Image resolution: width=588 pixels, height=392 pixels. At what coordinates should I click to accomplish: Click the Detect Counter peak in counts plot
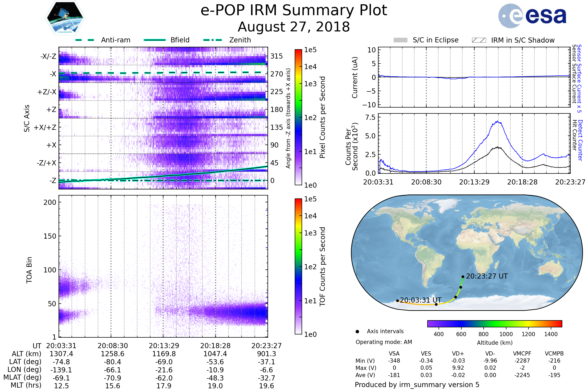coord(498,122)
